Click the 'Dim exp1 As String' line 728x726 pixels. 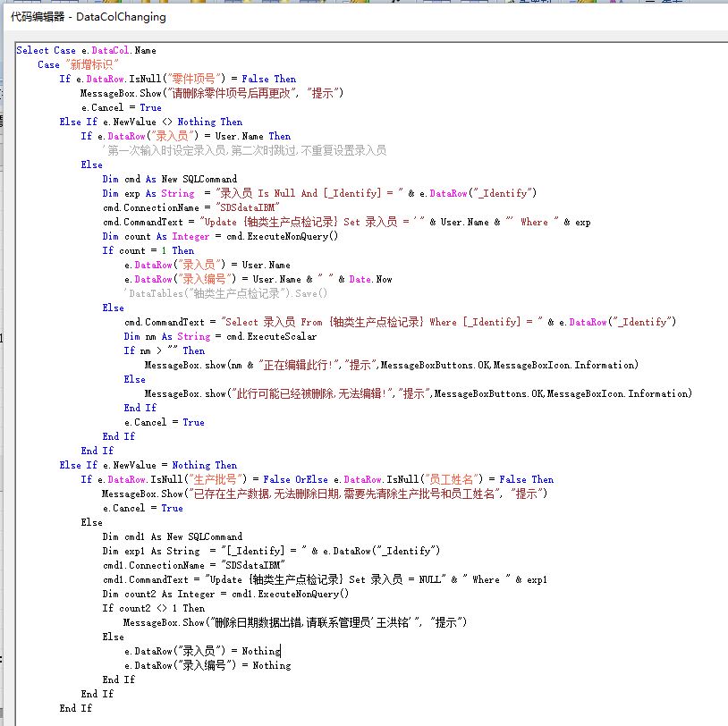[271, 551]
